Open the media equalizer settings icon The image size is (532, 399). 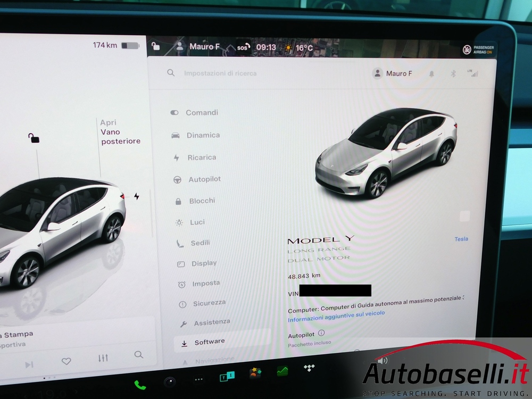pos(103,358)
